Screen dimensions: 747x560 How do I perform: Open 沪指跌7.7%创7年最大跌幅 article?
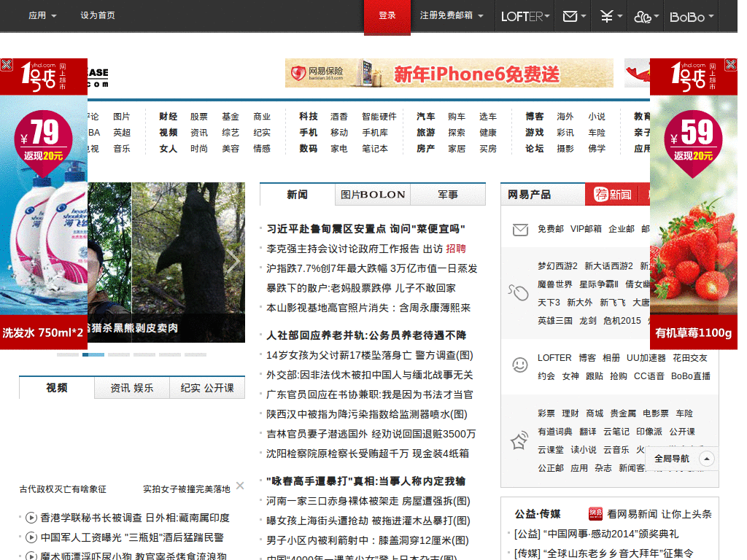pos(371,268)
